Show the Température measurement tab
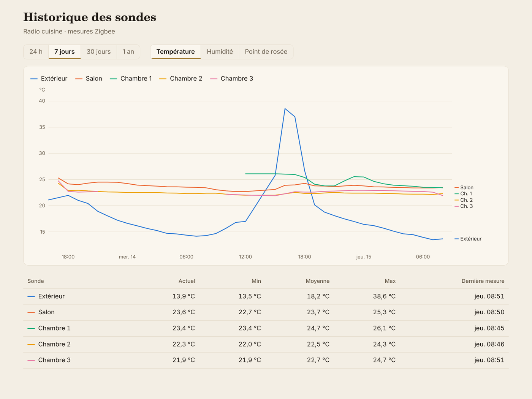532x399 pixels. tap(176, 52)
